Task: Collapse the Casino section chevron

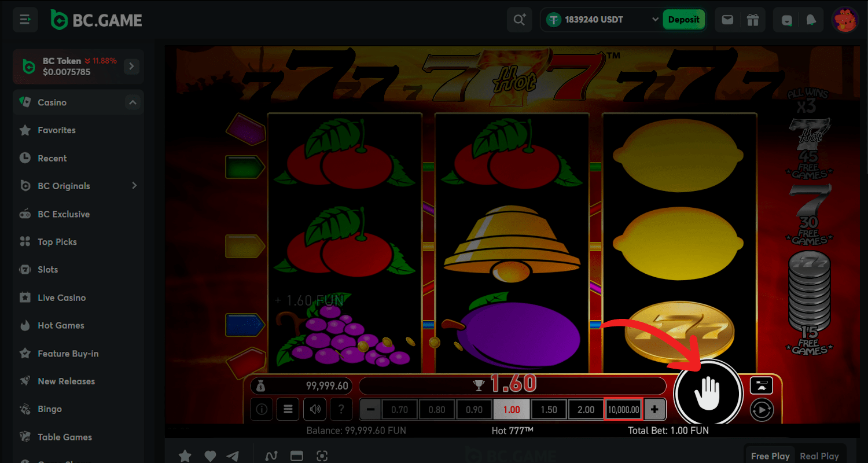Action: pos(133,102)
